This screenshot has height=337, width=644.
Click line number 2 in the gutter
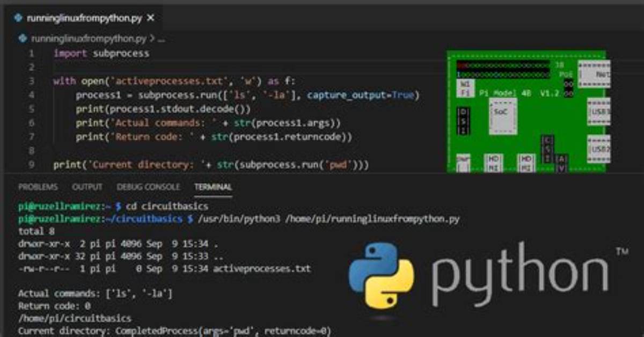pos(32,67)
